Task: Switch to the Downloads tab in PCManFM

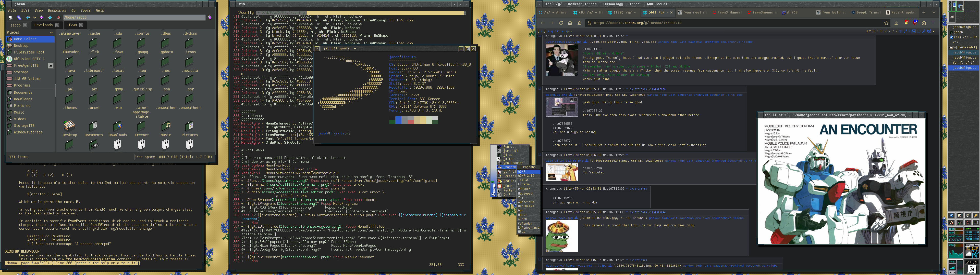Action: click(43, 25)
